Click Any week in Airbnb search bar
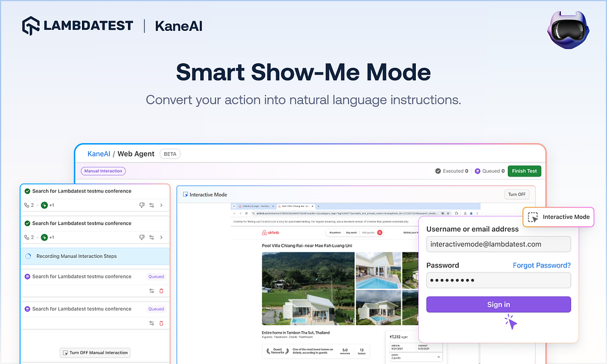 [x=351, y=232]
